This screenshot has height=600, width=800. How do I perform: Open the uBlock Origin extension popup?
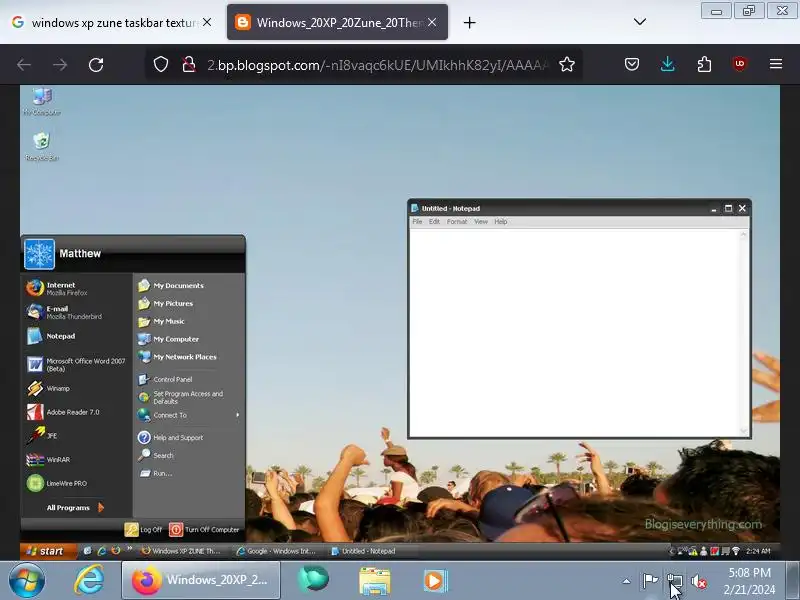pyautogui.click(x=739, y=64)
